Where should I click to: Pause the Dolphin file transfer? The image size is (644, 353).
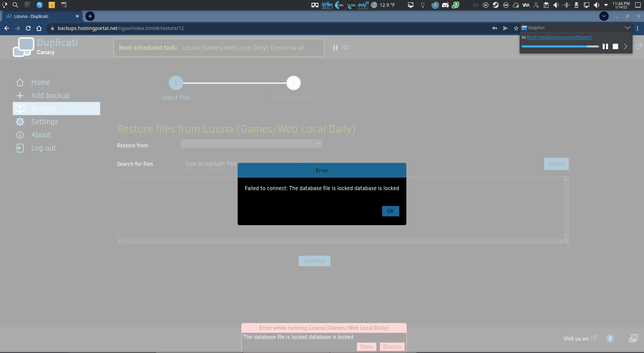[606, 46]
